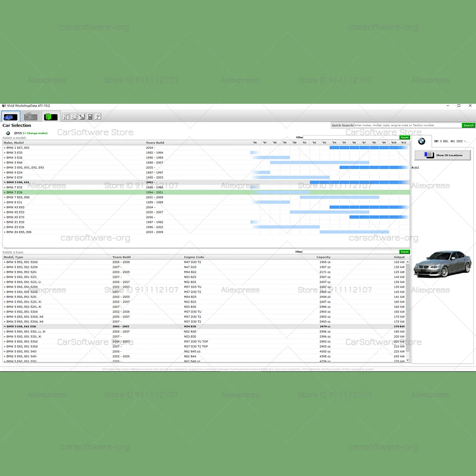This screenshot has width=476, height=476.
Task: Select 530d type with engine M57 D30 TU
Action: [x=204, y=312]
